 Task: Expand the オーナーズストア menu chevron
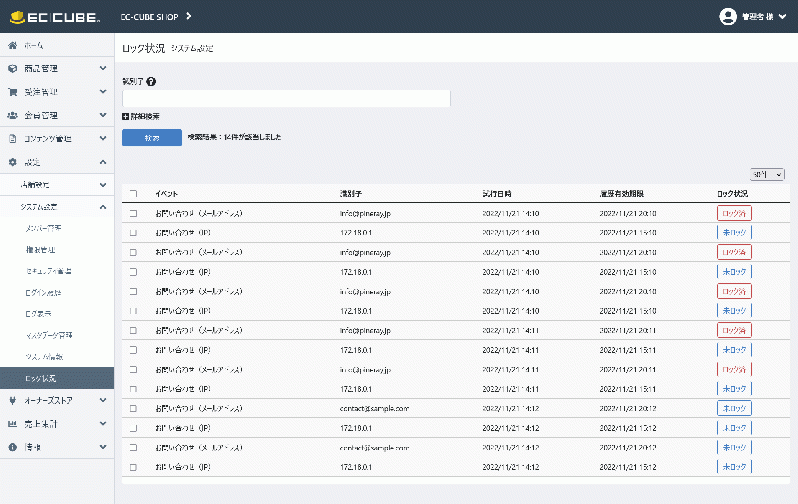point(103,401)
